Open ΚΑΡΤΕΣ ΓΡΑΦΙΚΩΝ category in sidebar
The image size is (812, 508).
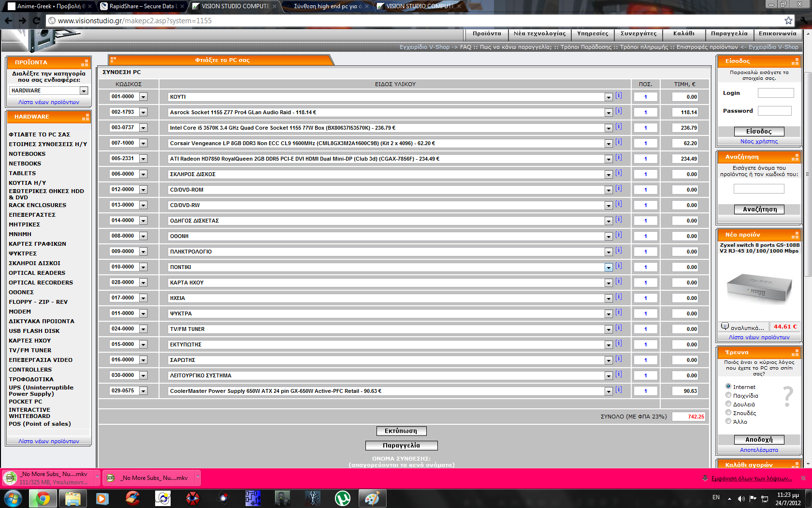[37, 244]
